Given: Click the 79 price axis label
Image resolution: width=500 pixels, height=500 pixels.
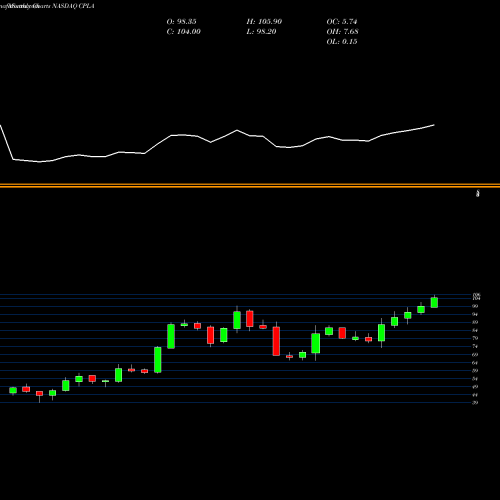Looking at the screenshot, I should pyautogui.click(x=475, y=338).
